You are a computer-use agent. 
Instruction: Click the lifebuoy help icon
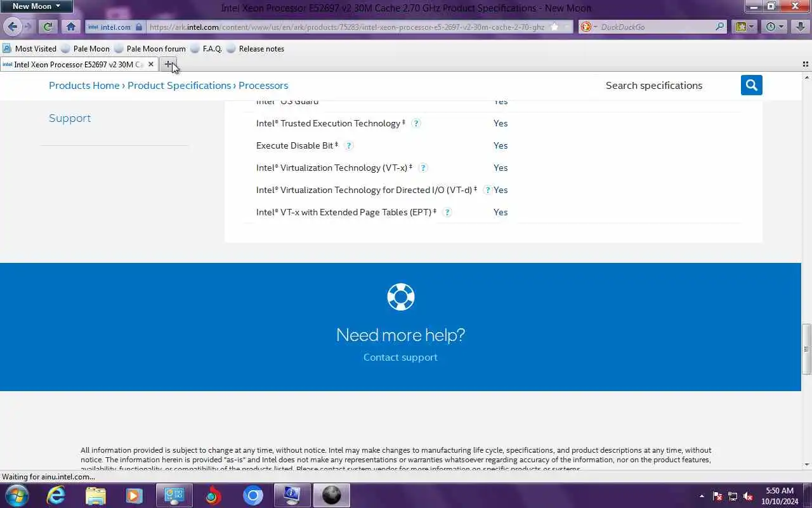[x=401, y=297]
